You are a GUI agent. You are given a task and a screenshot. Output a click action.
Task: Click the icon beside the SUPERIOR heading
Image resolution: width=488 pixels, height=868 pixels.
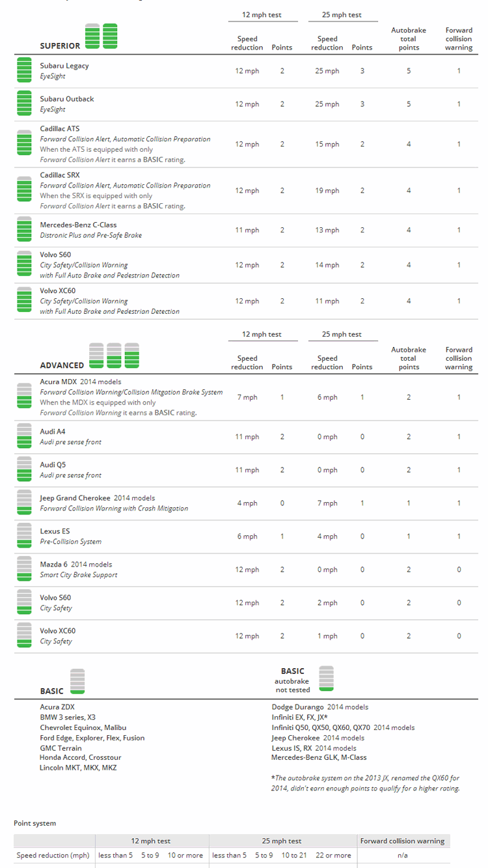(102, 36)
